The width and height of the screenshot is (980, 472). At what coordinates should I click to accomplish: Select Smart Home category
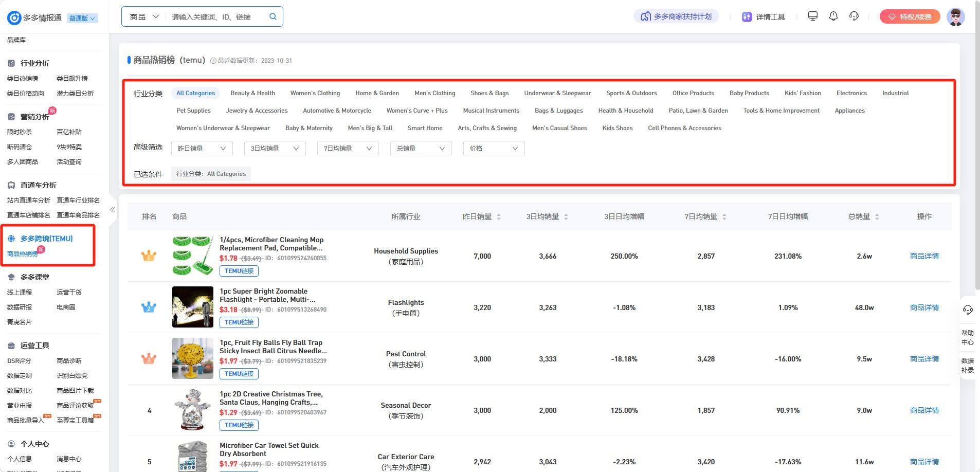click(x=425, y=128)
